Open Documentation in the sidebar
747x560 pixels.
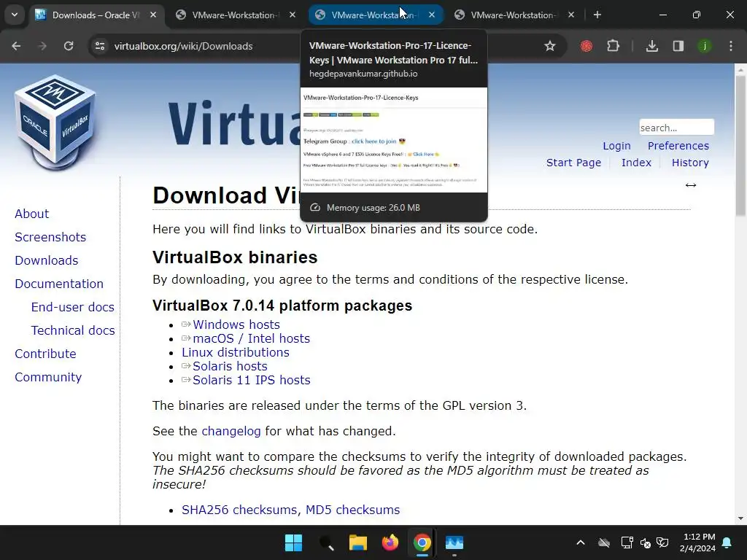pyautogui.click(x=59, y=284)
